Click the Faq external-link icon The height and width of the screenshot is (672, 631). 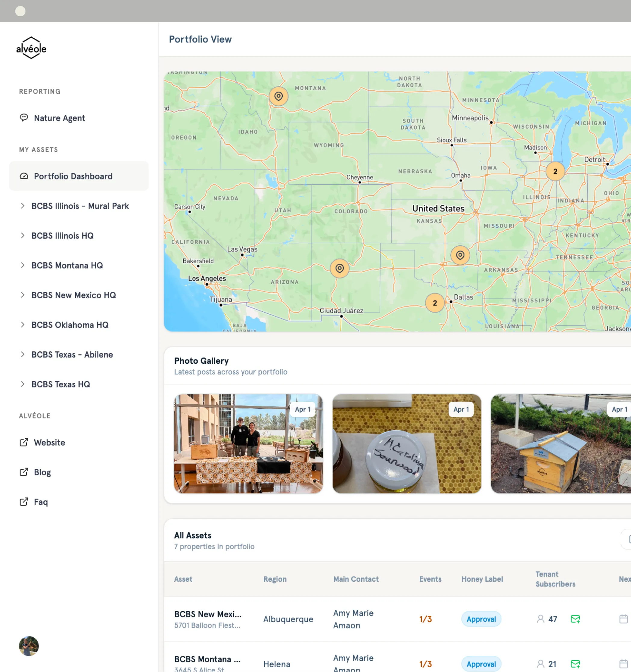[24, 502]
